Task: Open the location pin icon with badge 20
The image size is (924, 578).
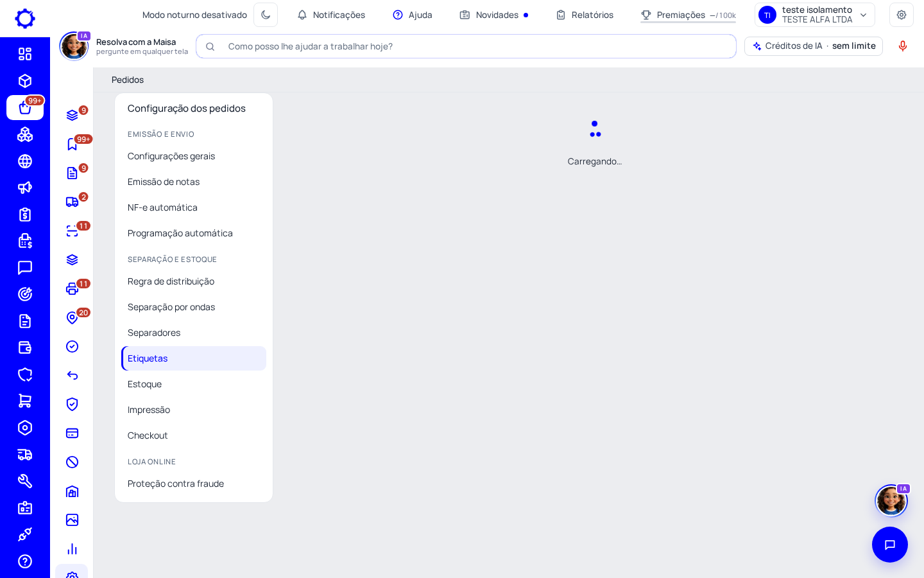Action: click(x=73, y=317)
